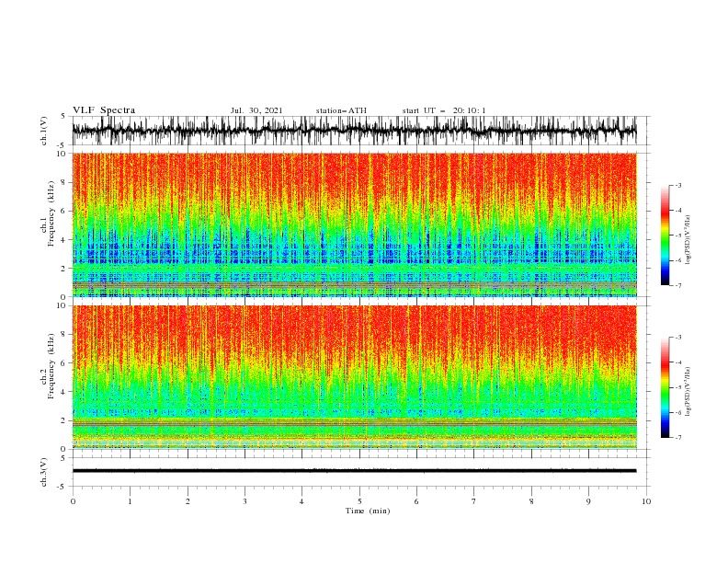The image size is (728, 563).
Task: Click the time axis tick "9"
Action: (588, 501)
